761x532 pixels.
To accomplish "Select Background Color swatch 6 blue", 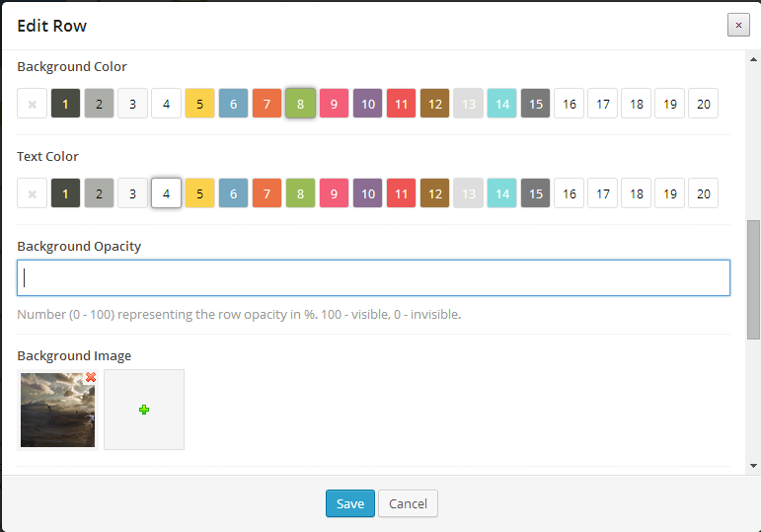I will coord(234,104).
